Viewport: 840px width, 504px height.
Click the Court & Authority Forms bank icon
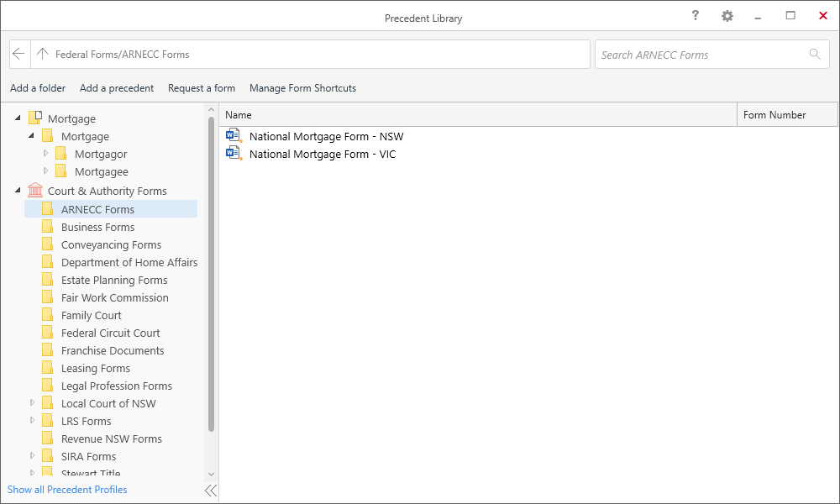pos(35,190)
